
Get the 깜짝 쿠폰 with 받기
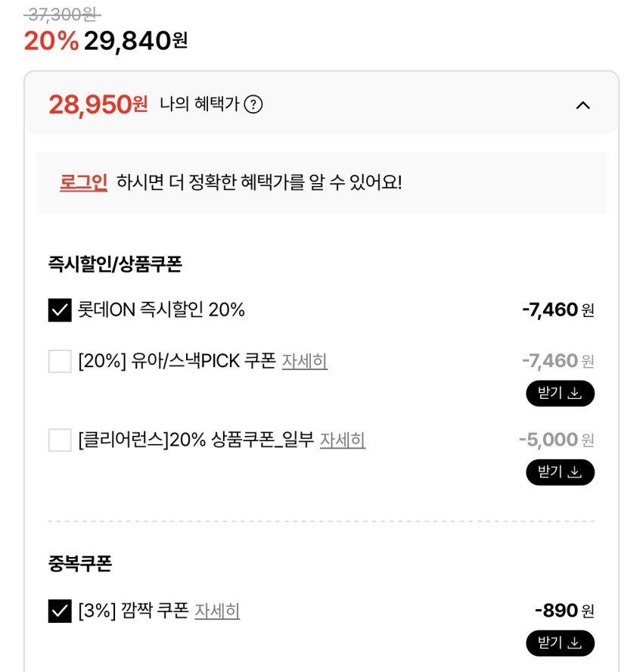coord(560,643)
